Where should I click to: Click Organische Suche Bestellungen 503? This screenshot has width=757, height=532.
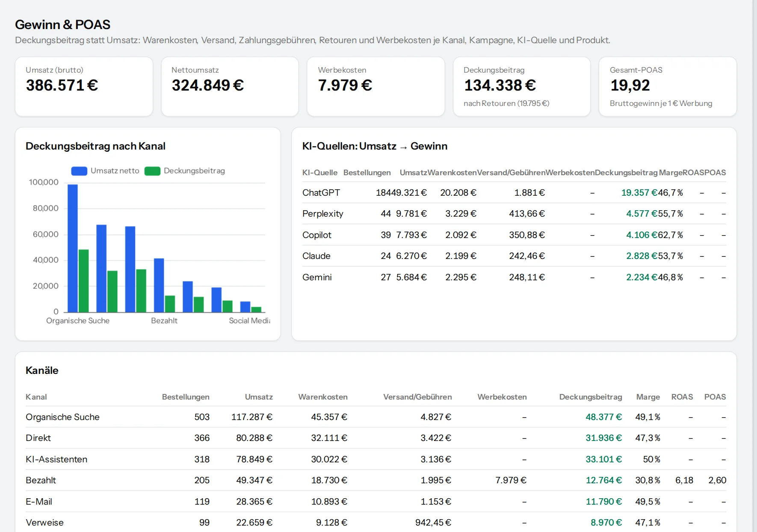[202, 417]
